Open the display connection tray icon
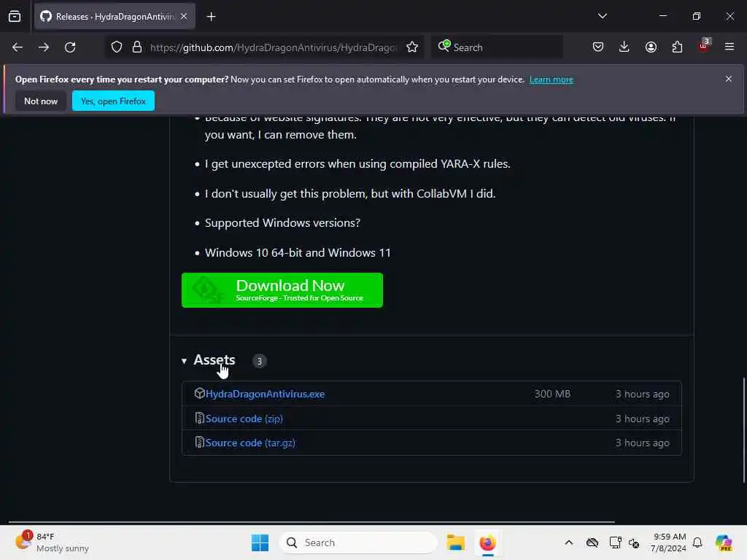Image resolution: width=747 pixels, height=560 pixels. tap(616, 542)
